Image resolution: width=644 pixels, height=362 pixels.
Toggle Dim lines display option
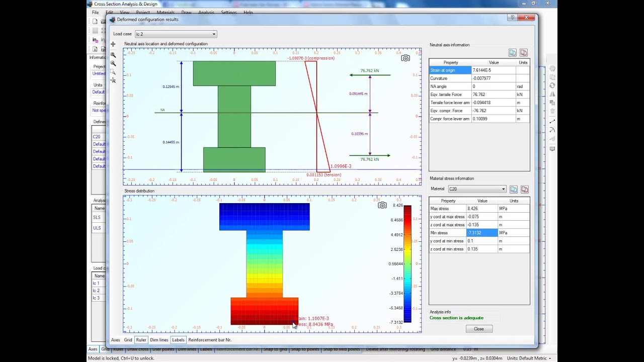[x=159, y=340]
